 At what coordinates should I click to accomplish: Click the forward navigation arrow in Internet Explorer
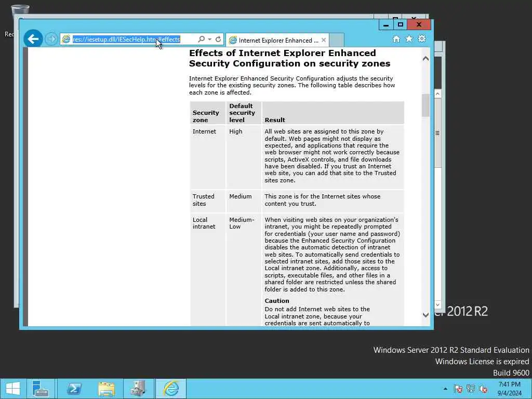pos(51,39)
